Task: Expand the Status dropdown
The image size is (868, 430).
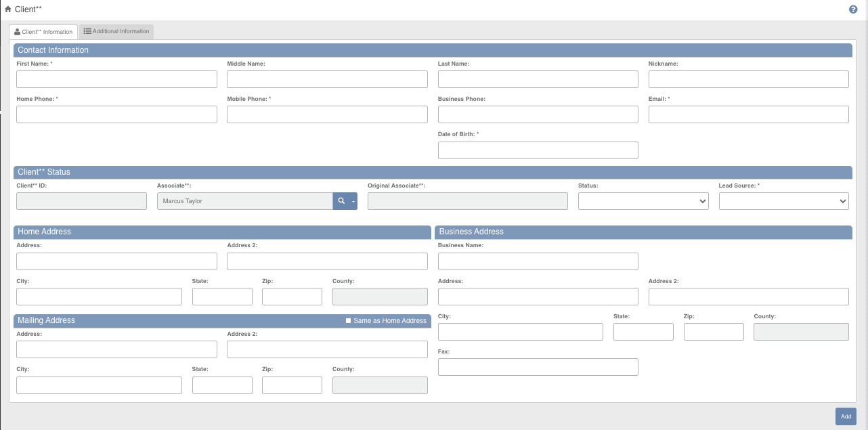Action: (643, 201)
